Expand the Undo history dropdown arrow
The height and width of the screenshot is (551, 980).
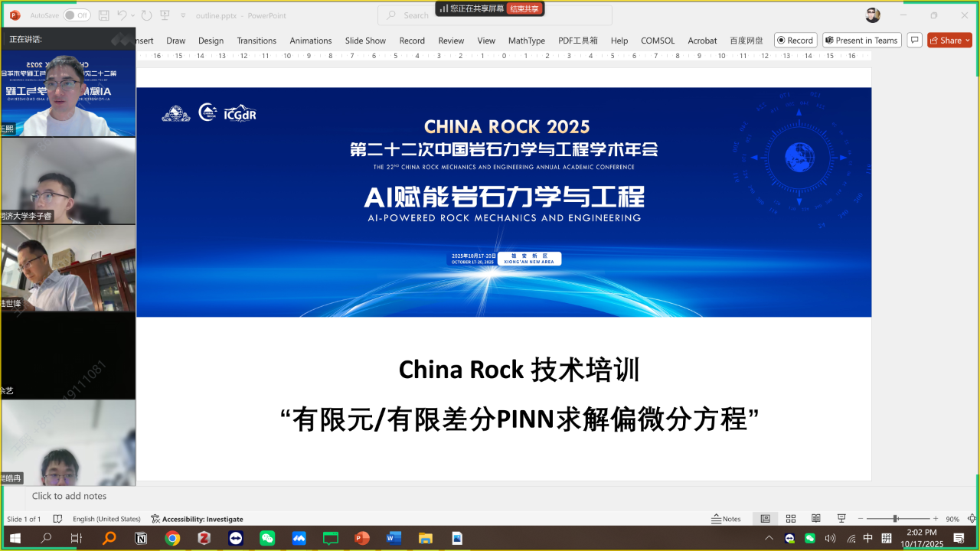click(x=133, y=15)
